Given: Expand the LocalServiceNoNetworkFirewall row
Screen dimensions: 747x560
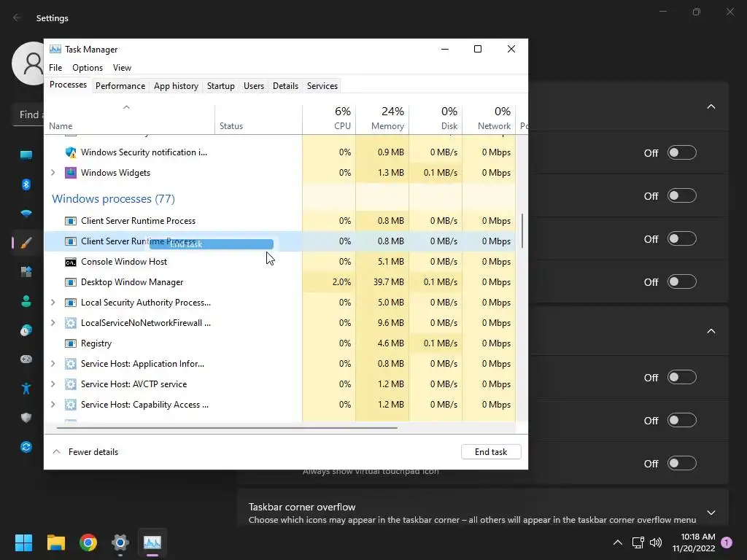Looking at the screenshot, I should (x=53, y=323).
